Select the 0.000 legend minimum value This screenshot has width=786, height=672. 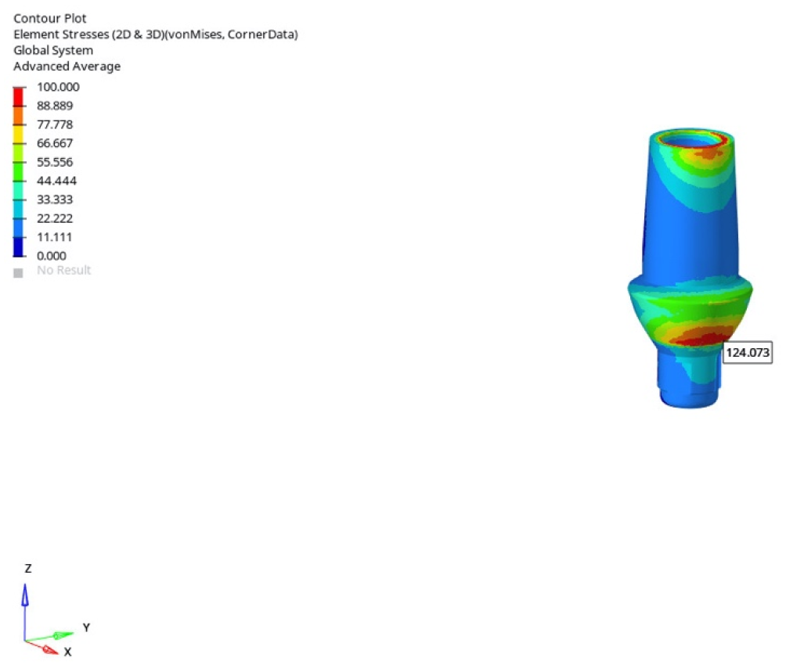[x=51, y=256]
